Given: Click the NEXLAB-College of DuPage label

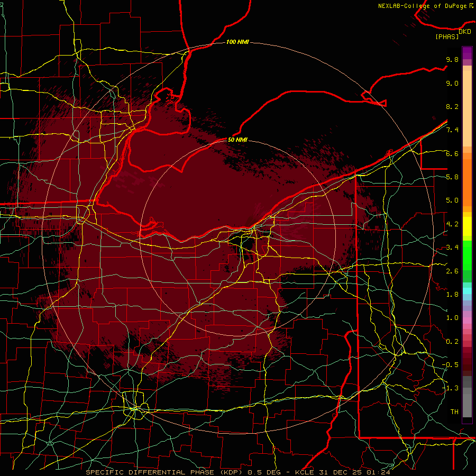Looking at the screenshot, I should click(423, 6).
